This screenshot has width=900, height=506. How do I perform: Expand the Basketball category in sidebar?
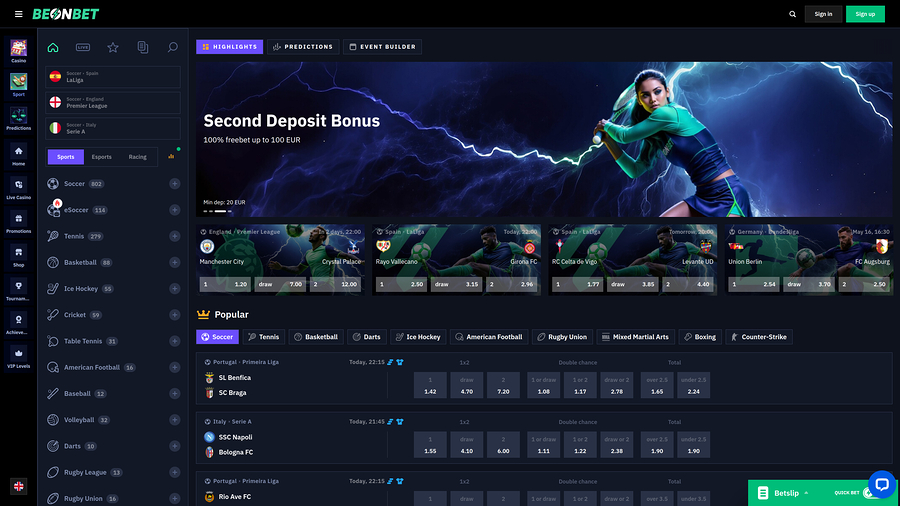click(174, 262)
